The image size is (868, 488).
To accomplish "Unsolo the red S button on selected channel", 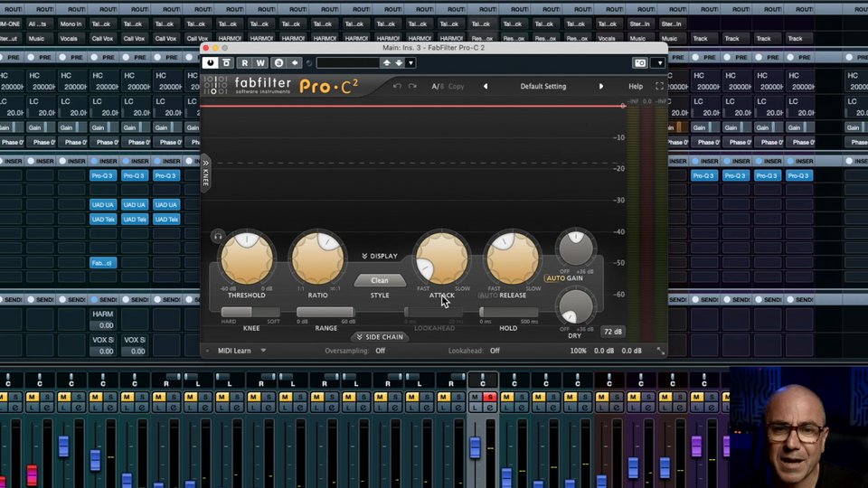I will click(x=490, y=397).
